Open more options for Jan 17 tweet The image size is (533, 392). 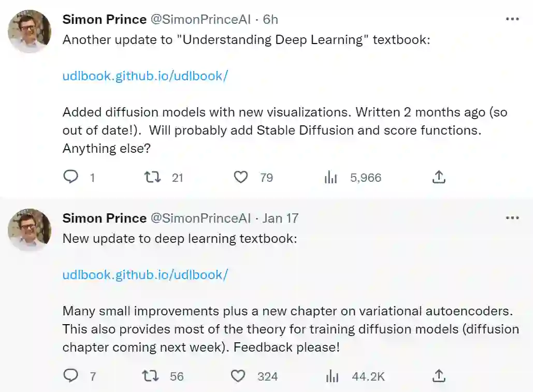pyautogui.click(x=512, y=218)
